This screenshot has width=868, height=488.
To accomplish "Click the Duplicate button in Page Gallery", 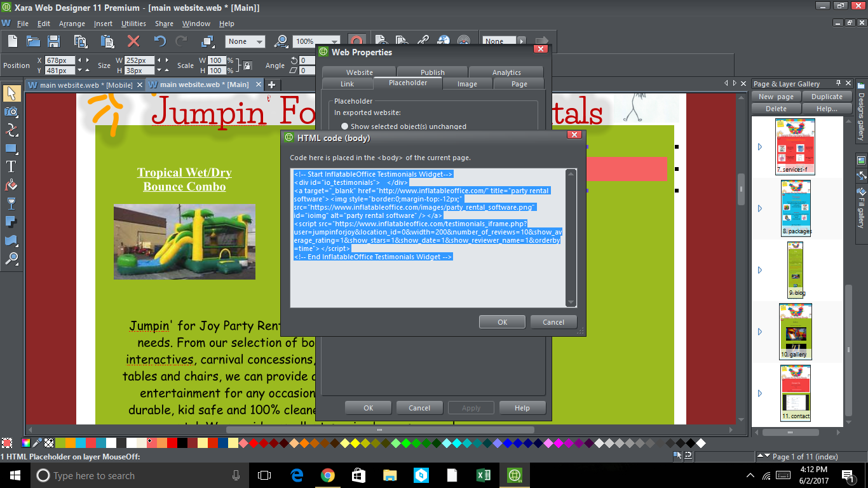I will tap(826, 97).
